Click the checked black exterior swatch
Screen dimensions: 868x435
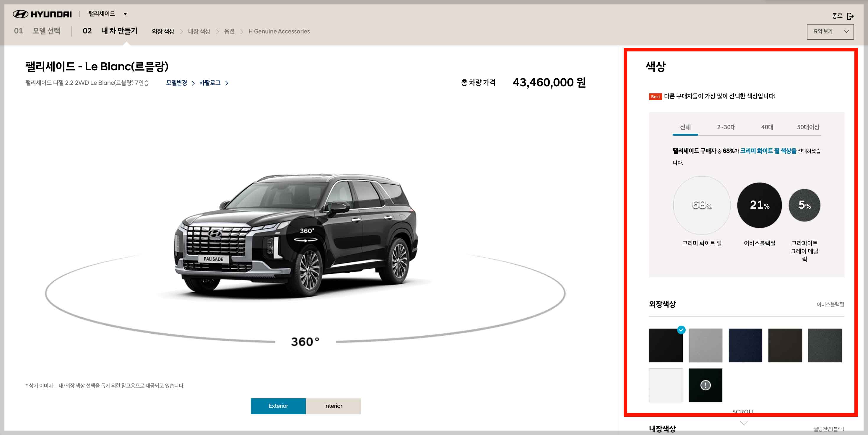point(666,345)
